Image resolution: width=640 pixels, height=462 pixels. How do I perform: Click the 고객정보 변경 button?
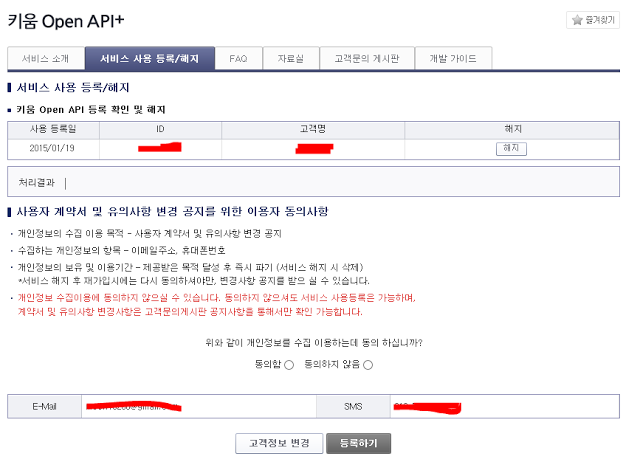[x=279, y=443]
